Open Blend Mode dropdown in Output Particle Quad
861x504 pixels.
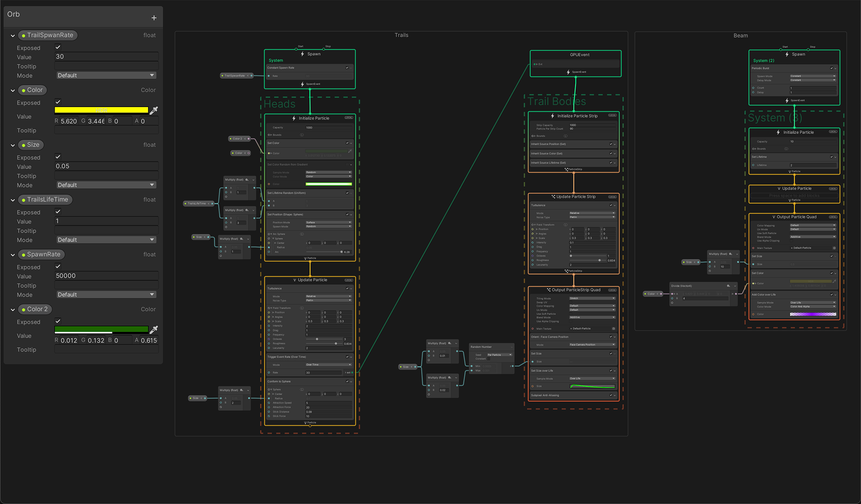(813, 237)
